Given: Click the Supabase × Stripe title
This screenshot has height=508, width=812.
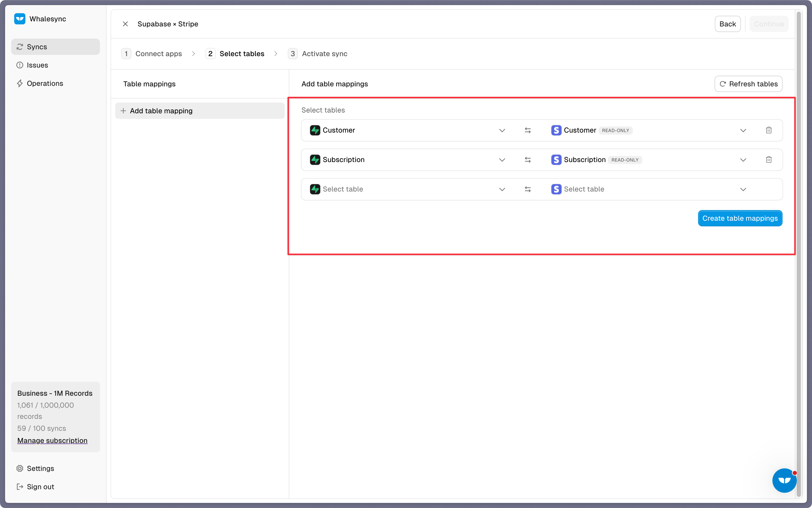Looking at the screenshot, I should coord(168,24).
